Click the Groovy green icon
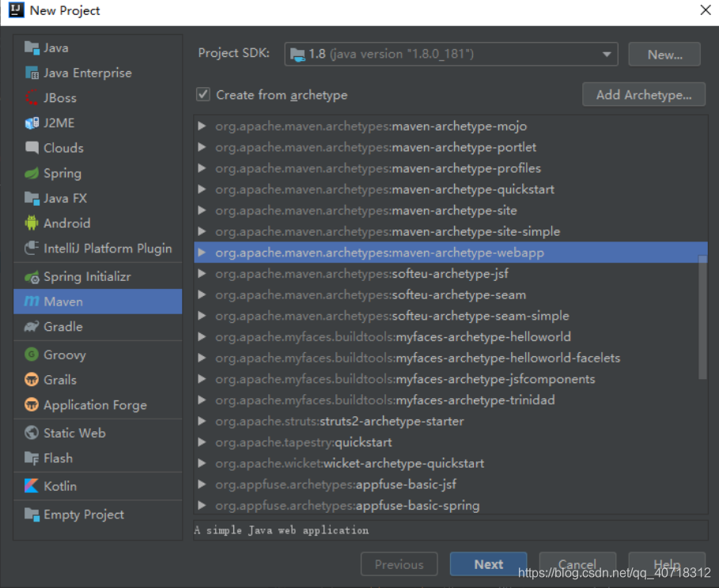This screenshot has width=719, height=588. (32, 355)
